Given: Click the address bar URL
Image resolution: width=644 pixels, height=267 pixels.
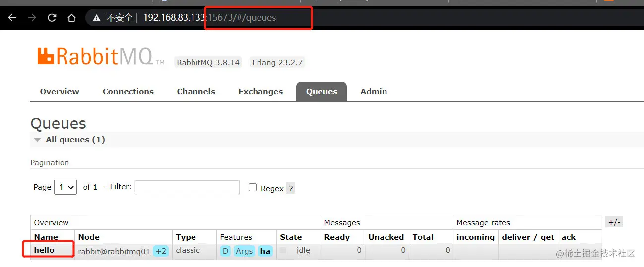Looking at the screenshot, I should click(x=209, y=18).
